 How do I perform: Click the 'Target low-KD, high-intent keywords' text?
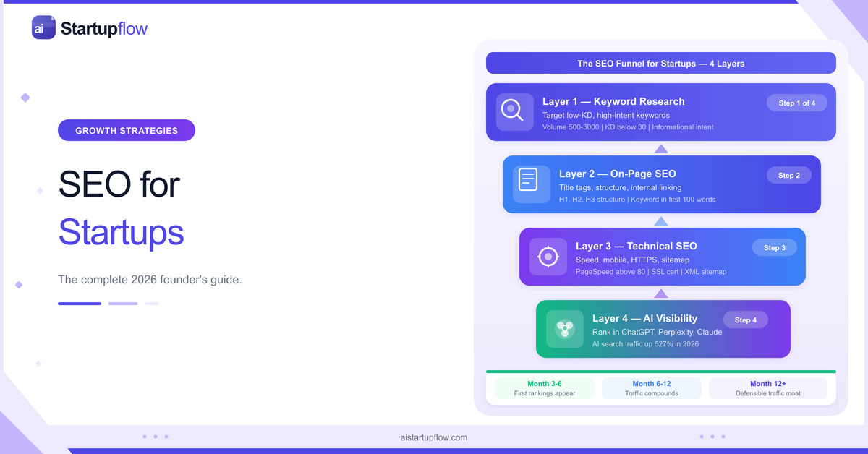[606, 115]
